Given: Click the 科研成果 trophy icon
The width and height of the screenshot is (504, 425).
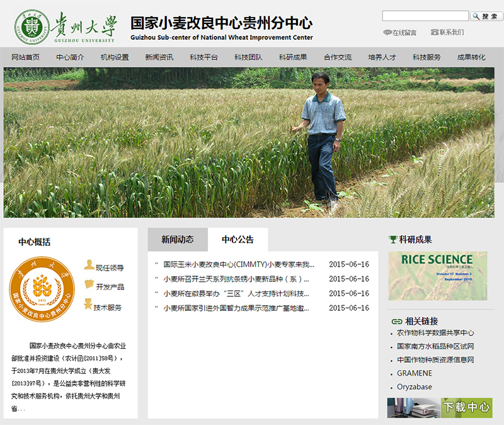Looking at the screenshot, I should coord(393,239).
